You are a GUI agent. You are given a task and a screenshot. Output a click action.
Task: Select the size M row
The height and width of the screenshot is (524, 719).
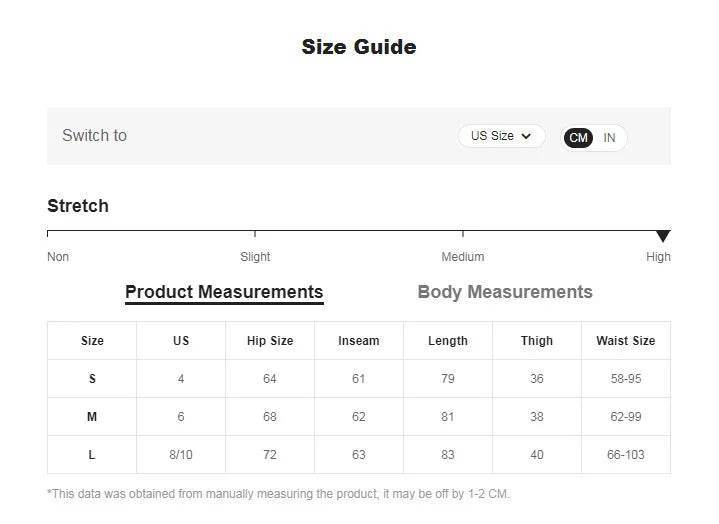[92, 417]
